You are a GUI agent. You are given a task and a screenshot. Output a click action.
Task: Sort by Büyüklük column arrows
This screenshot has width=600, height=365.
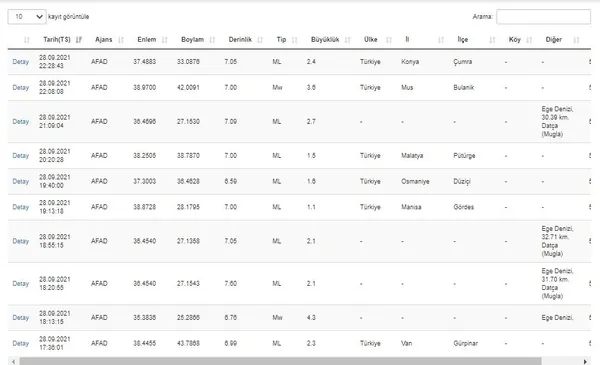tap(347, 40)
